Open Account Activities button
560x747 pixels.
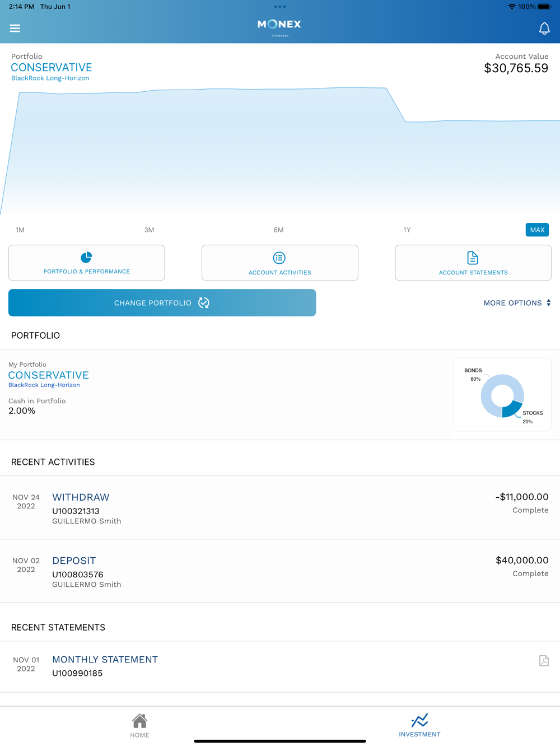(x=280, y=263)
